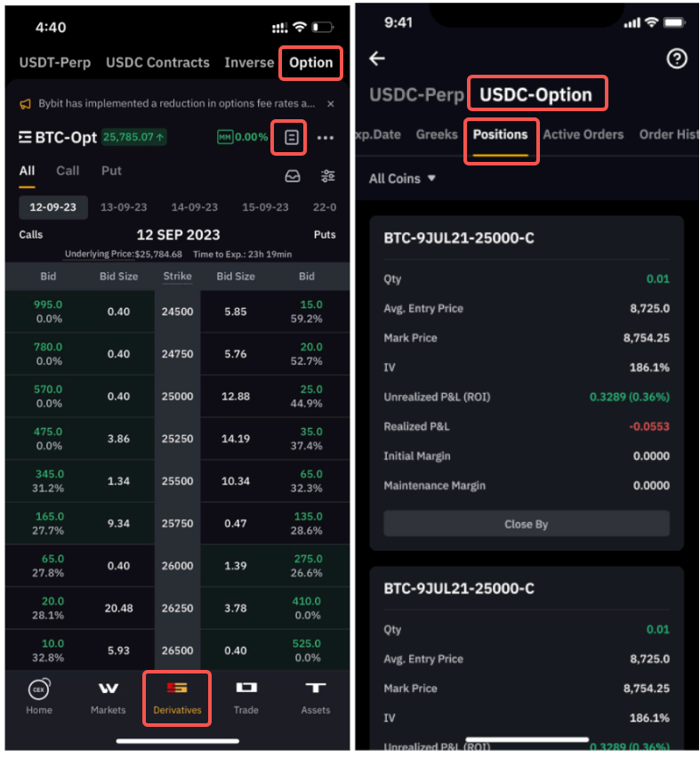Go to Assets in bottom navigation
The image size is (700, 758).
click(x=315, y=698)
